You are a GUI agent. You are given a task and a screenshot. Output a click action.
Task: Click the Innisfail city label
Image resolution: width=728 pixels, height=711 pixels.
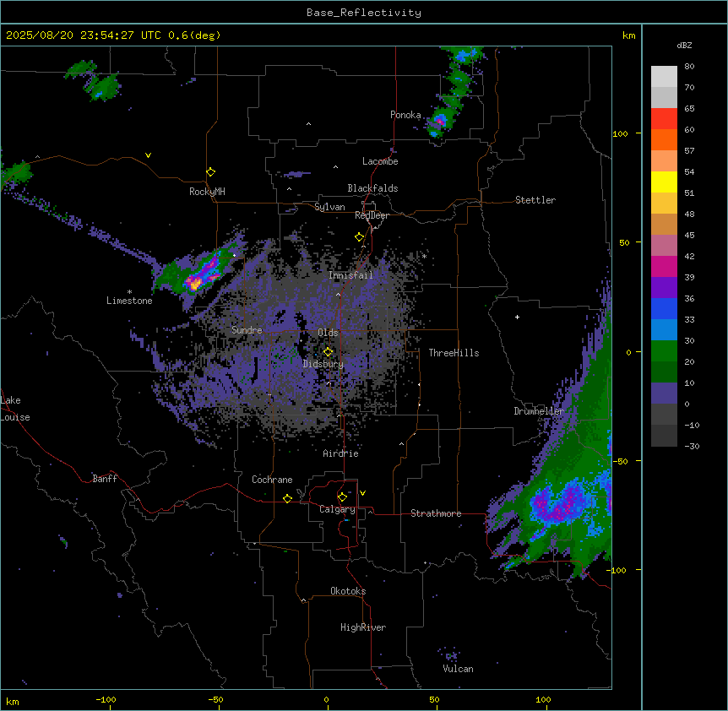pos(350,275)
